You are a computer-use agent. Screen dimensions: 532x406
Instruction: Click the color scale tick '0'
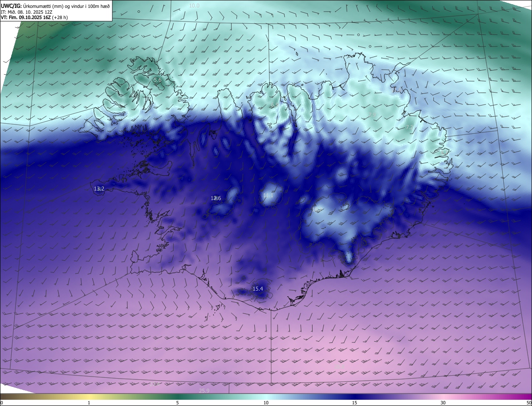(x=2, y=403)
